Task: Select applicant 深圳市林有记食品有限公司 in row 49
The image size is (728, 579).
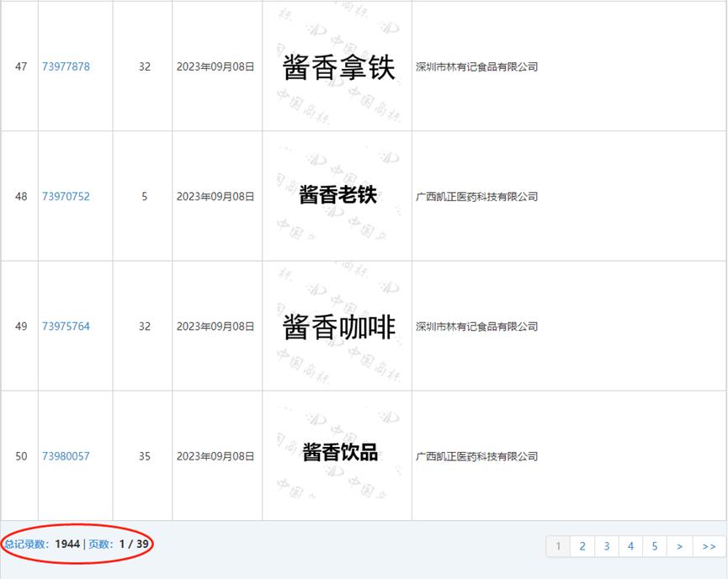Action: 477,327
